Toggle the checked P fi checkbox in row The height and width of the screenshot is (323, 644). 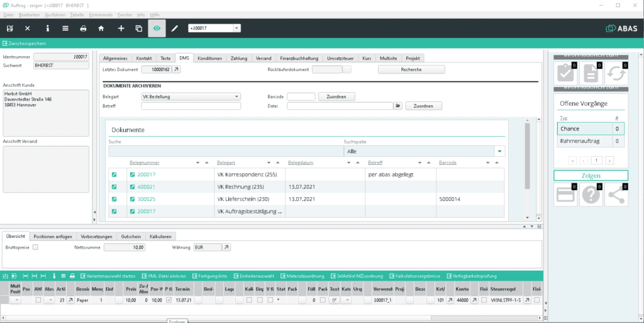pyautogui.click(x=169, y=300)
